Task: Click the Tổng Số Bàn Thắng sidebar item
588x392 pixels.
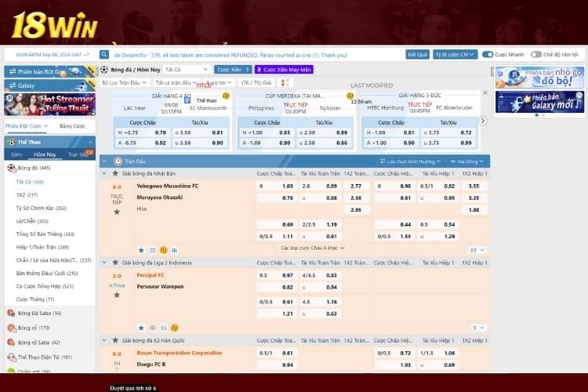Action: [x=45, y=234]
